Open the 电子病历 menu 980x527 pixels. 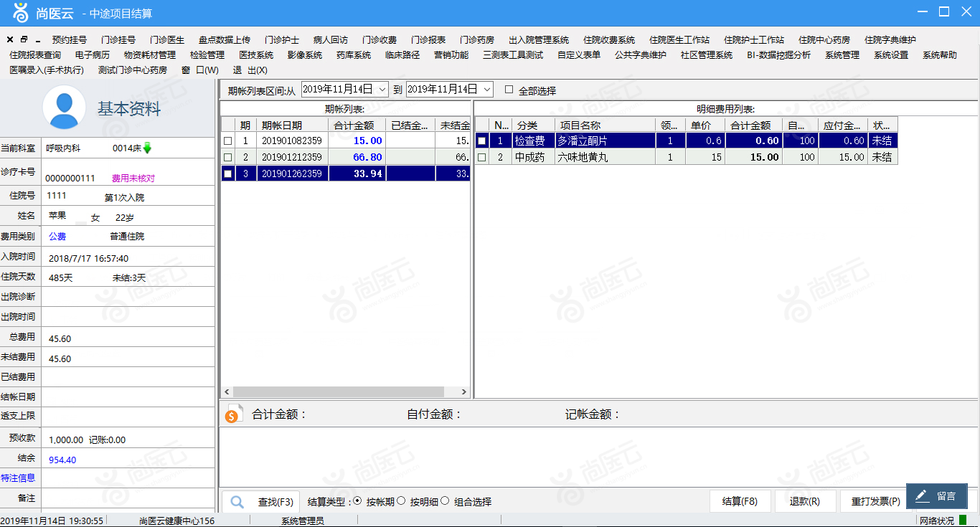(x=93, y=55)
